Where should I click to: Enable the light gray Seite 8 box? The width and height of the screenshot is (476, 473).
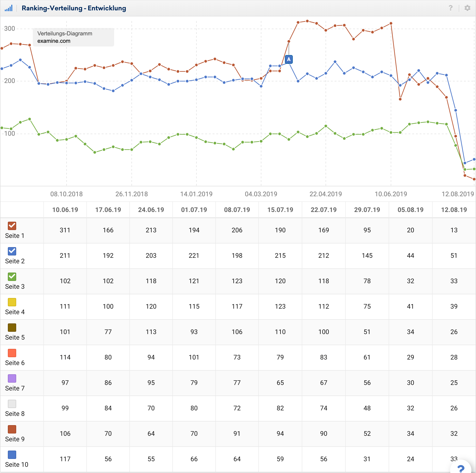(x=12, y=403)
